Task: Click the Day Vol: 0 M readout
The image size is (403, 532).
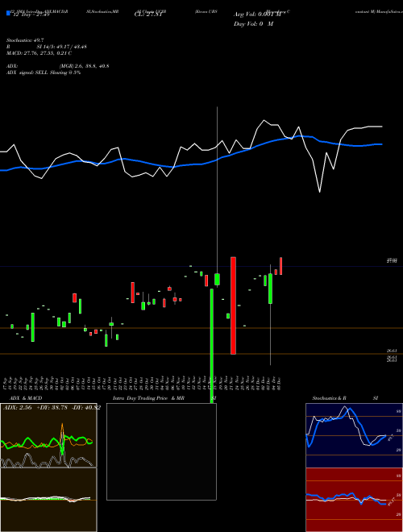Action: pos(253,24)
